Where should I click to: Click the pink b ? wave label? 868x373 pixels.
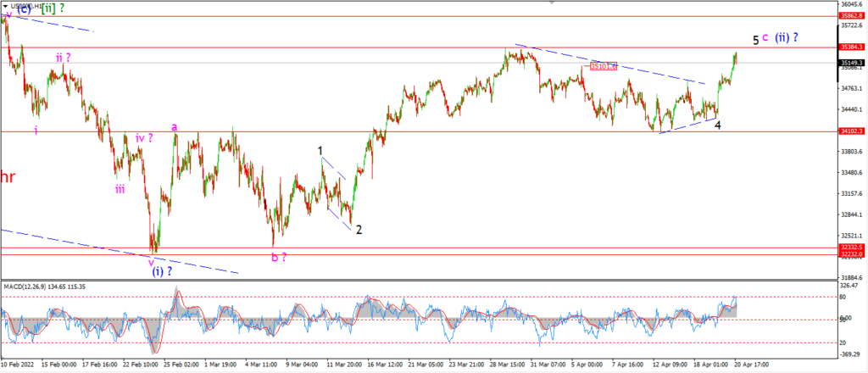[x=278, y=257]
